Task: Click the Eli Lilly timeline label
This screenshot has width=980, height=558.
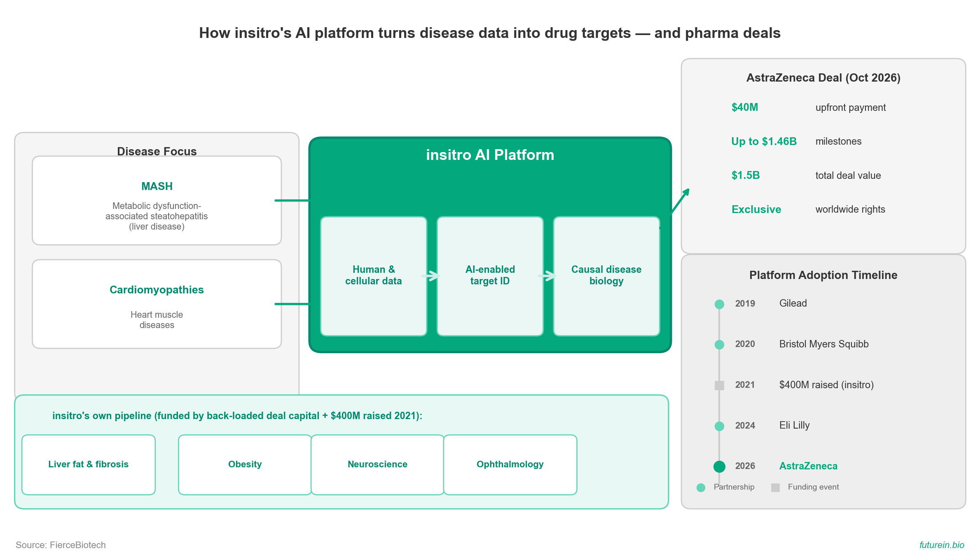Action: click(794, 425)
